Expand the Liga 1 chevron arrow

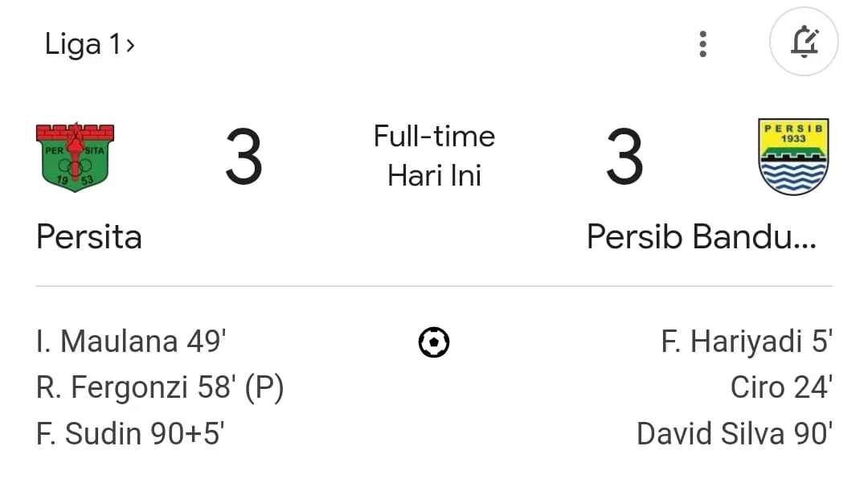coord(129,45)
